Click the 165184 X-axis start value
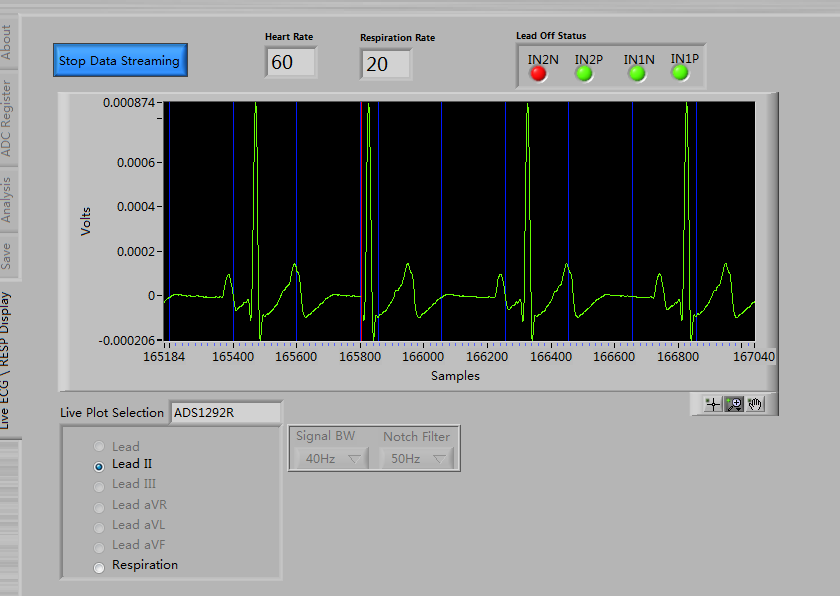The width and height of the screenshot is (840, 596). pyautogui.click(x=164, y=357)
